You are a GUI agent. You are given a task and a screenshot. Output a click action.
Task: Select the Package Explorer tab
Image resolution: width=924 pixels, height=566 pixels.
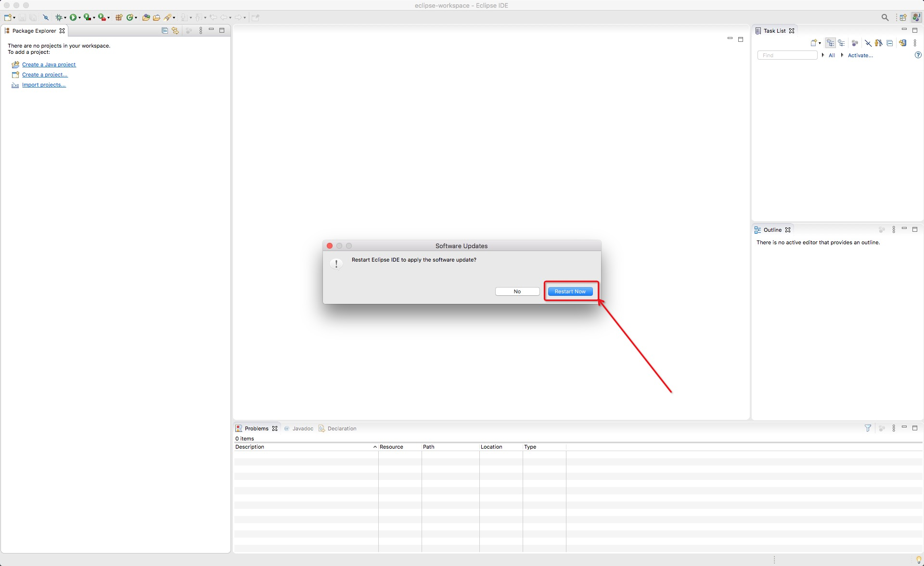[34, 31]
